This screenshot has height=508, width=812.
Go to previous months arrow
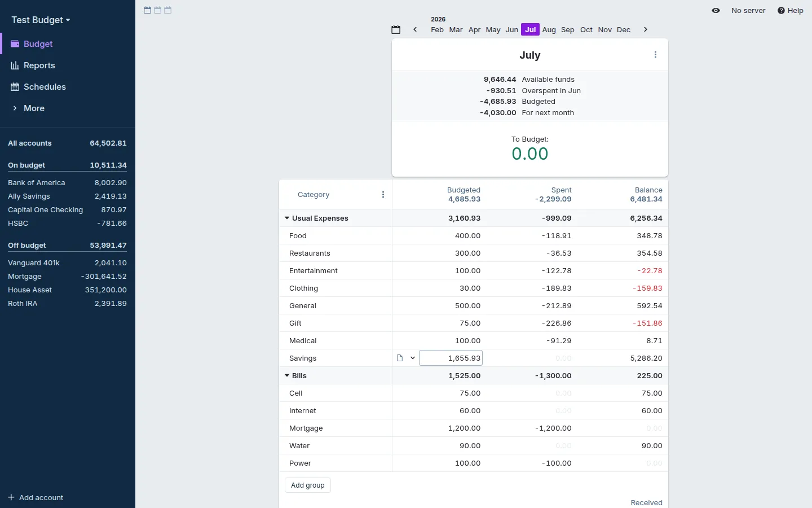[415, 29]
